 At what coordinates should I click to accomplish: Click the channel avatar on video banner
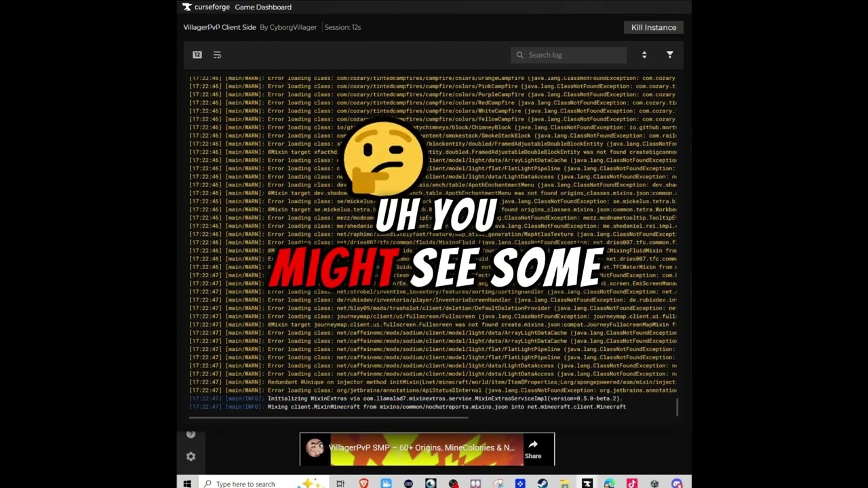pos(315,447)
